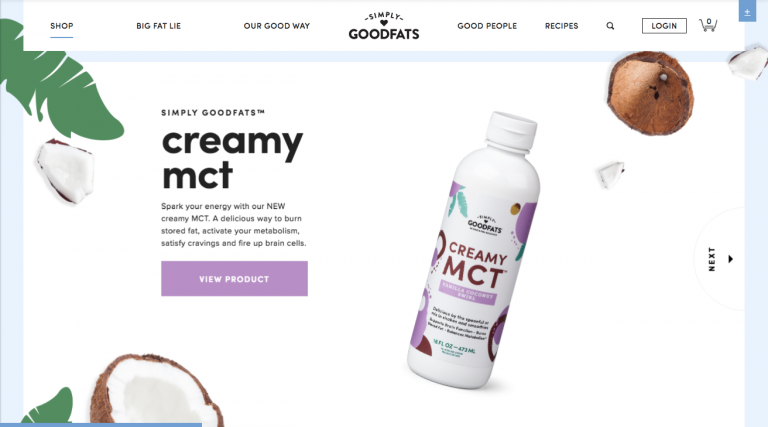Open the shopping cart icon

[708, 25]
